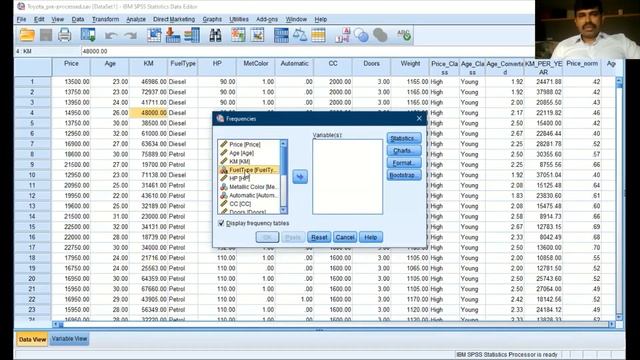640x360 pixels.
Task: Click the cell value editor showing 48000.00
Action: click(x=308, y=51)
